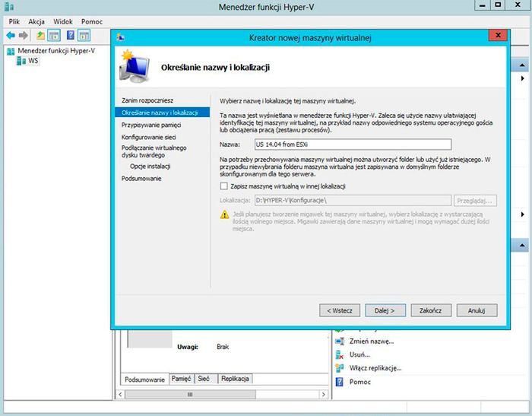Viewport: 532px width, 416px height.
Task: Click the yellow warning icon in wizard
Action: pos(225,214)
